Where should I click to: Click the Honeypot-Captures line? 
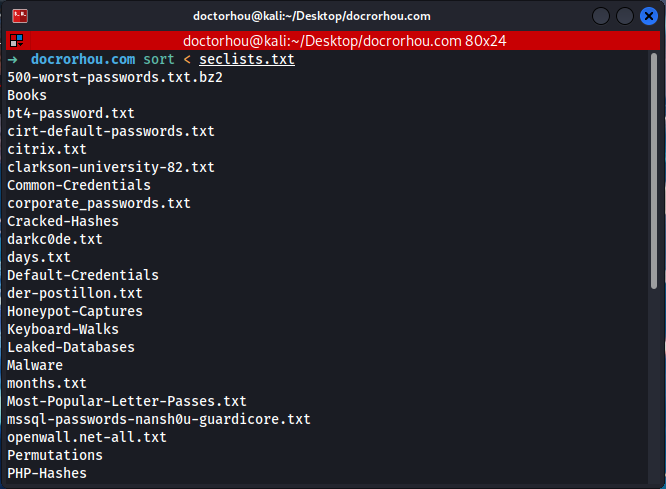(75, 311)
